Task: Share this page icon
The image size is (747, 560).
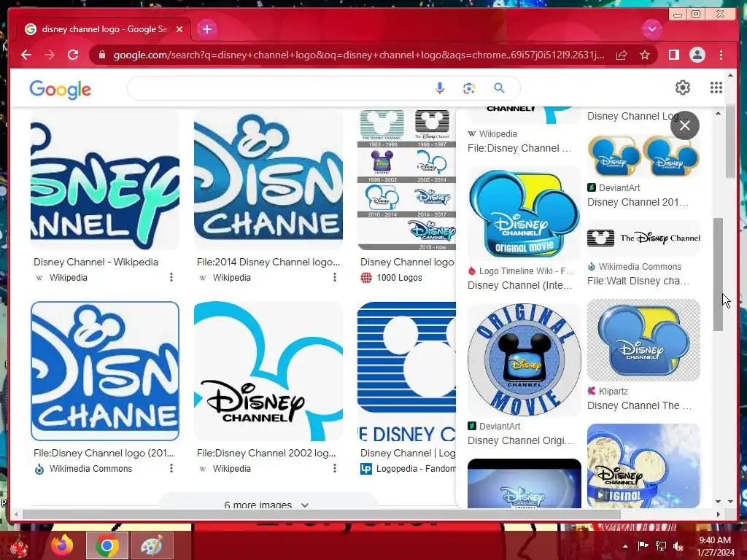Action: [x=622, y=55]
